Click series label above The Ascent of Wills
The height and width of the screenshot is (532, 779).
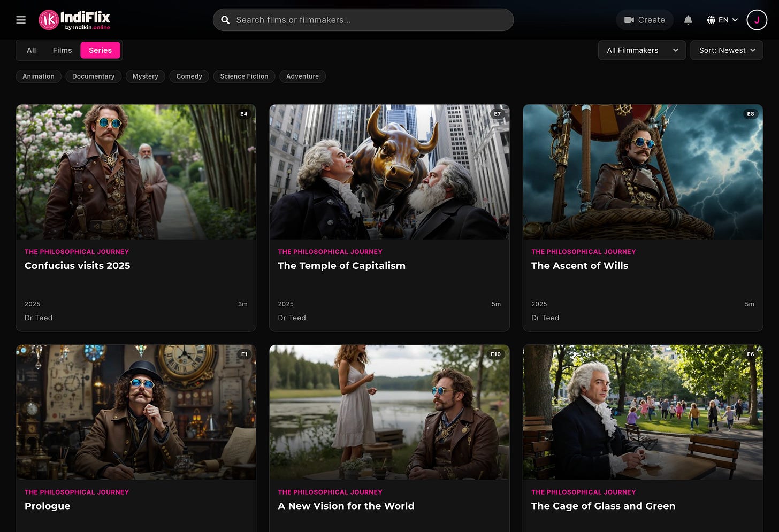click(584, 252)
